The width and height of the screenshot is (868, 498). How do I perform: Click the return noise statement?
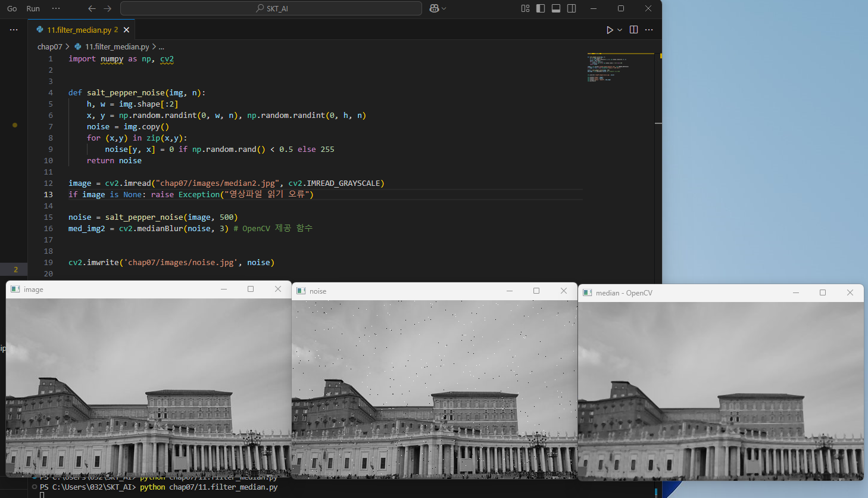coord(114,160)
